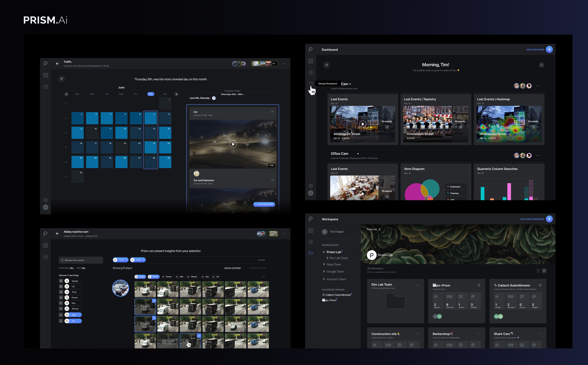Image resolution: width=588 pixels, height=365 pixels.
Task: Select June 23 cell in the calendar heatmap
Action: [x=78, y=162]
